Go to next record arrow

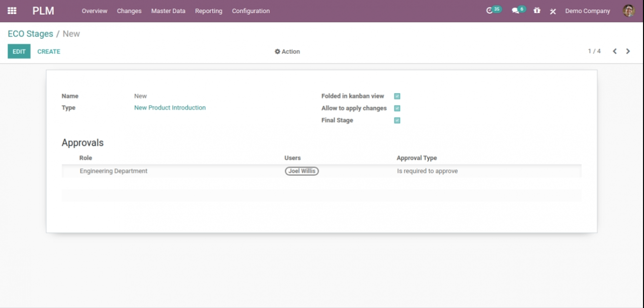[628, 51]
